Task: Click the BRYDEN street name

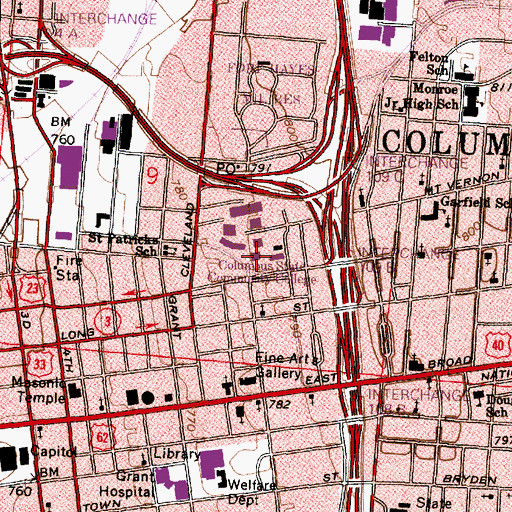Action: (470, 479)
